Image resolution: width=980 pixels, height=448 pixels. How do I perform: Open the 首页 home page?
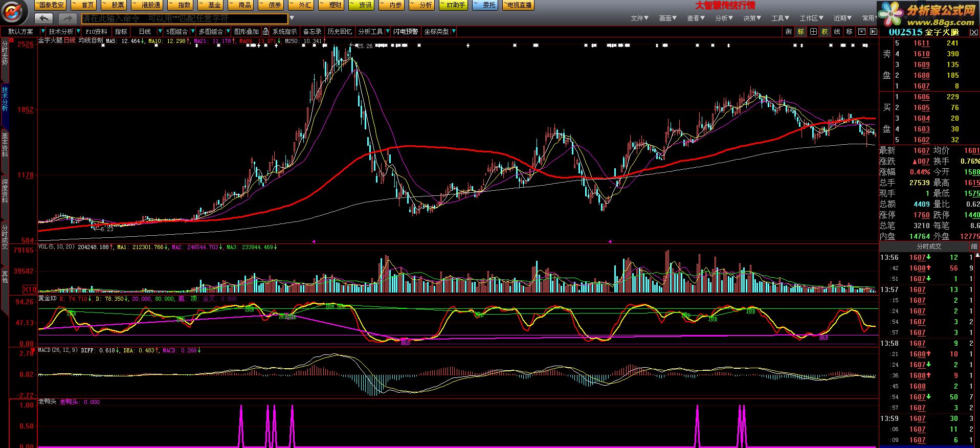[x=84, y=5]
